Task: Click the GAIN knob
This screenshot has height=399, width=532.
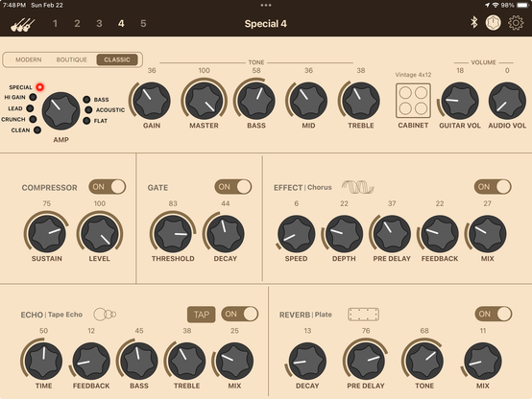Action: 152,101
